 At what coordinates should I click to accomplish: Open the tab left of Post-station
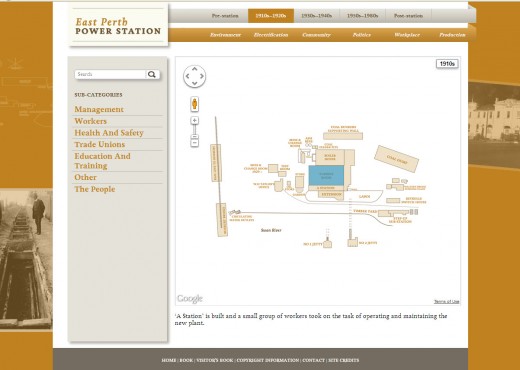[362, 16]
